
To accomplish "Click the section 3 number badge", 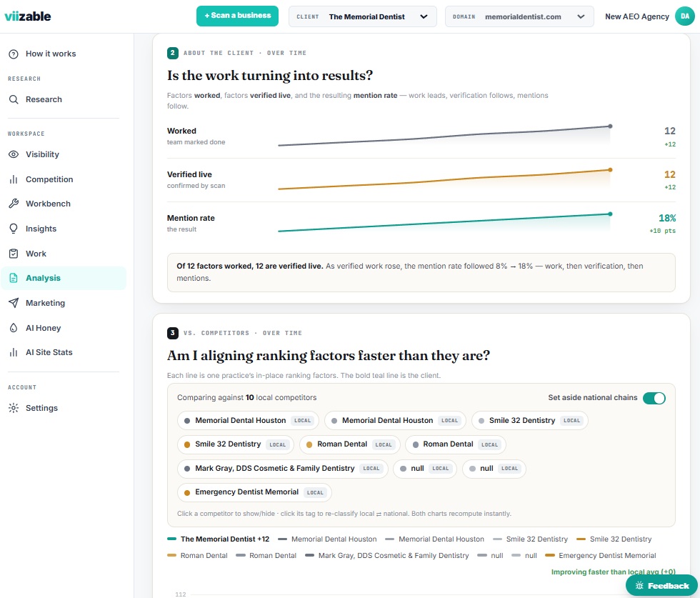I will click(x=173, y=333).
